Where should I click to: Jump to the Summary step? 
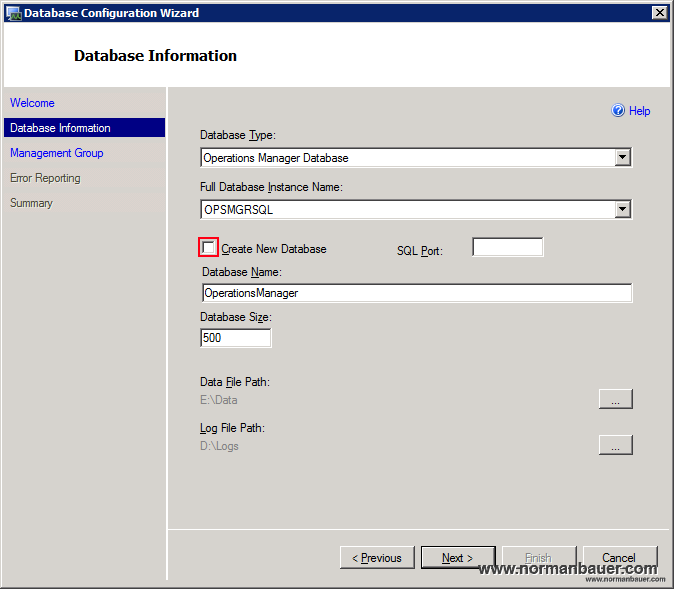coord(31,203)
